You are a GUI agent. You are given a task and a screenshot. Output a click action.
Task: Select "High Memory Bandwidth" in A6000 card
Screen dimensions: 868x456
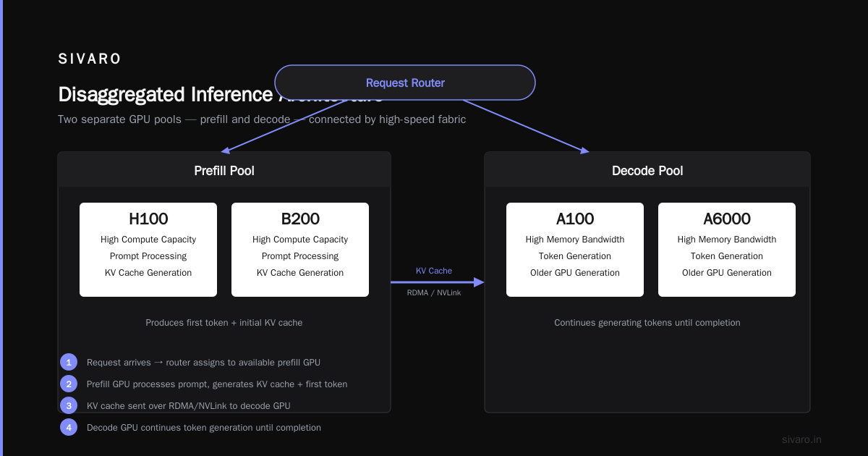click(727, 240)
